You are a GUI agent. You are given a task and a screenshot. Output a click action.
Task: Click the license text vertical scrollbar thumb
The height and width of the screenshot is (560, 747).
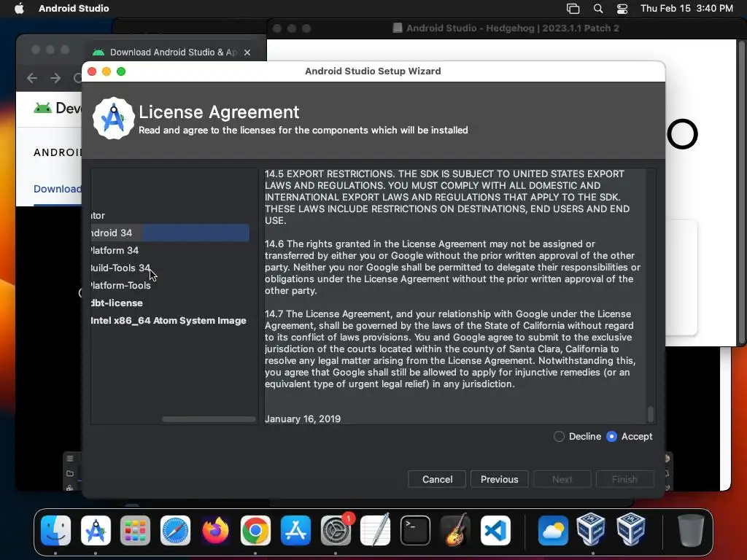click(650, 414)
